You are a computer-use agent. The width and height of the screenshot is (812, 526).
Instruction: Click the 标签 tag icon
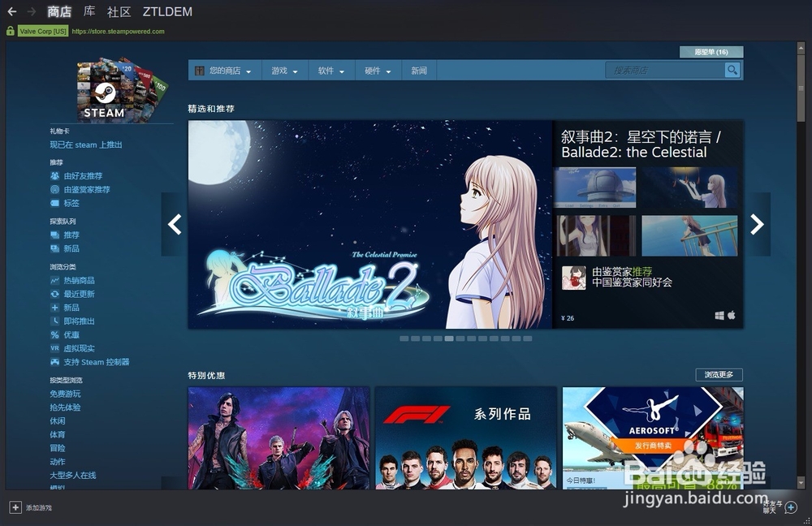point(54,203)
